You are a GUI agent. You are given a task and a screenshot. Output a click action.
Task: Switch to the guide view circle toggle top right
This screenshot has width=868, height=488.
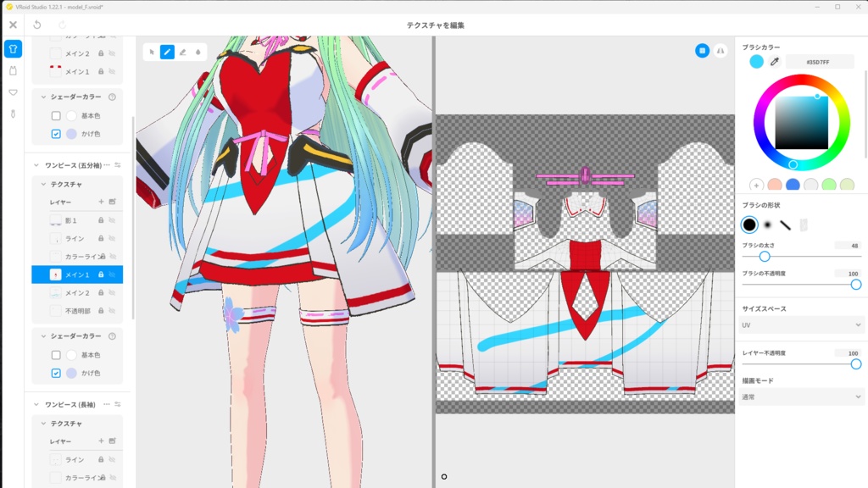coord(701,51)
